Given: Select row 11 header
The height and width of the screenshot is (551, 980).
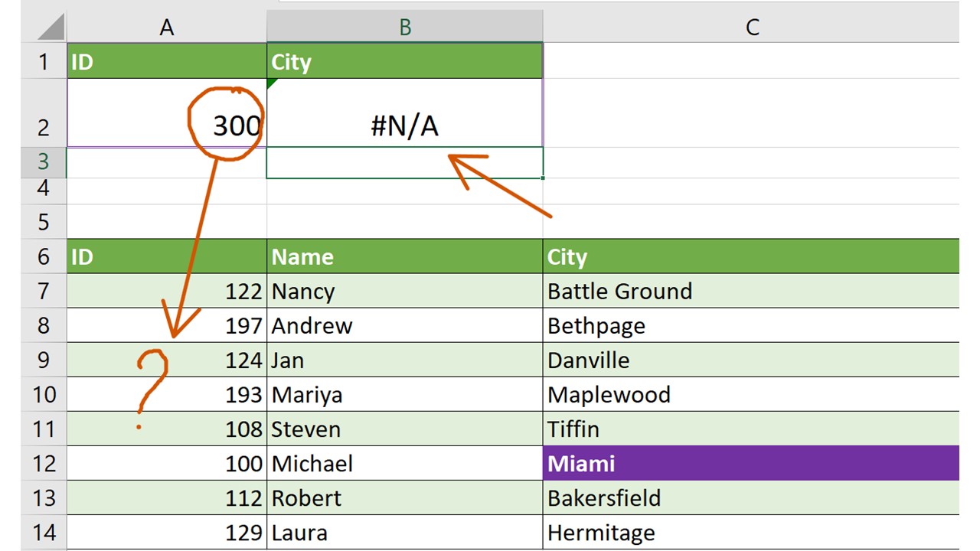Looking at the screenshot, I should [x=44, y=429].
